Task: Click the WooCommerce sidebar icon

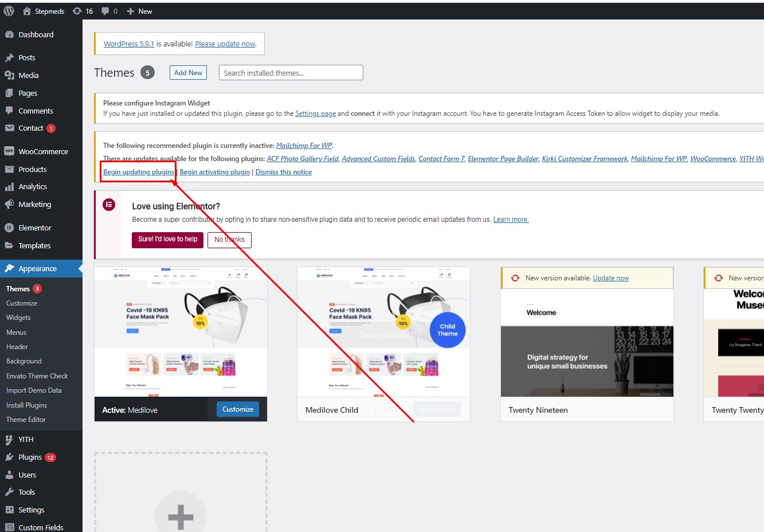Action: coord(9,151)
